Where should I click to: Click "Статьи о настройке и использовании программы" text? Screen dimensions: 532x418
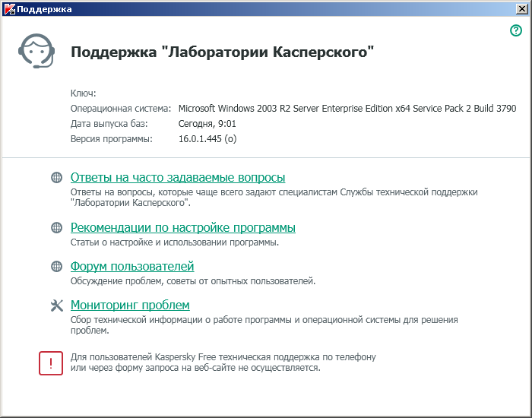[x=175, y=242]
